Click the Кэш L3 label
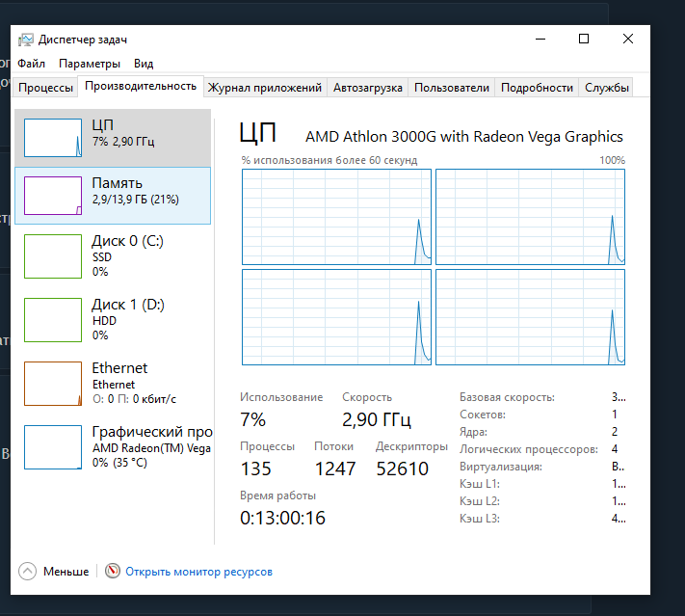685x616 pixels. coord(479,519)
